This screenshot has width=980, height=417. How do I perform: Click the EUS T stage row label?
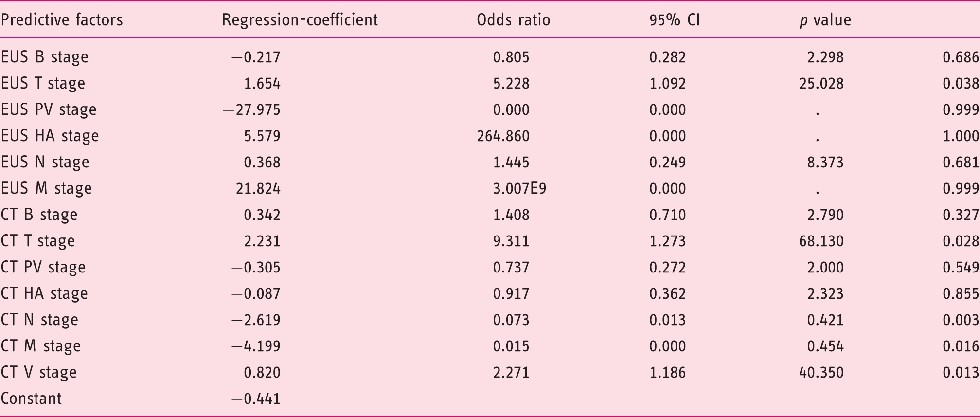click(x=43, y=84)
